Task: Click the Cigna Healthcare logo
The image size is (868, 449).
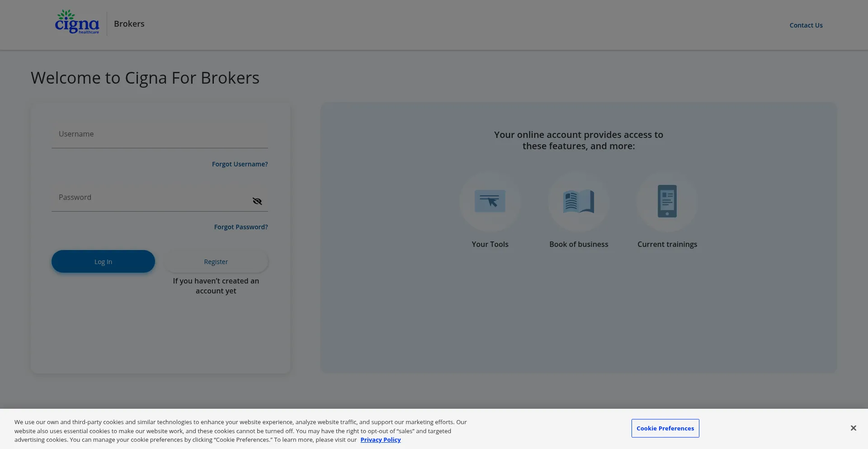Action: [77, 23]
